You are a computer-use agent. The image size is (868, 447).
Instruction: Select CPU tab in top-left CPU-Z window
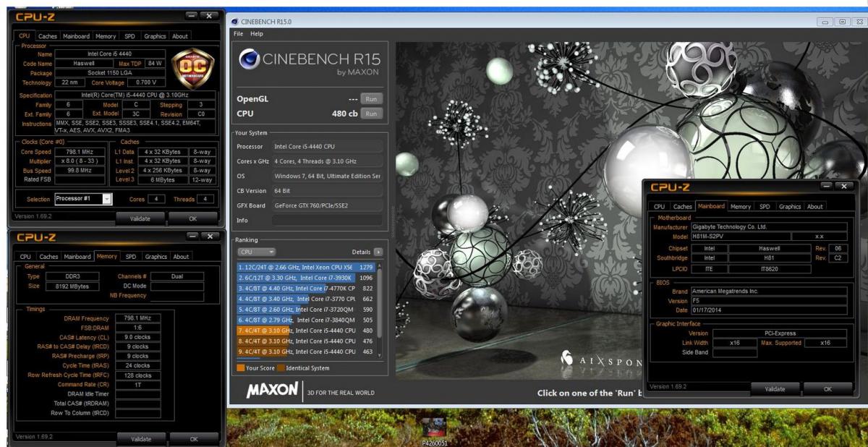(25, 36)
